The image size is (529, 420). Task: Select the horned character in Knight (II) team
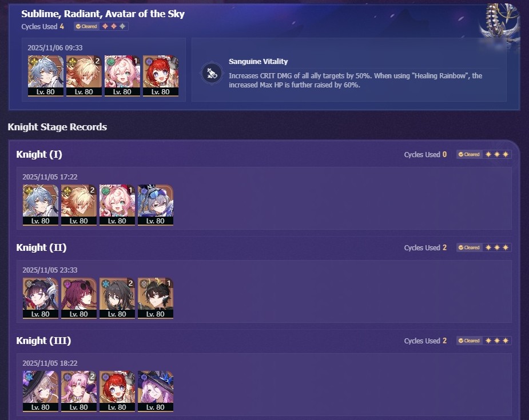[x=156, y=298]
